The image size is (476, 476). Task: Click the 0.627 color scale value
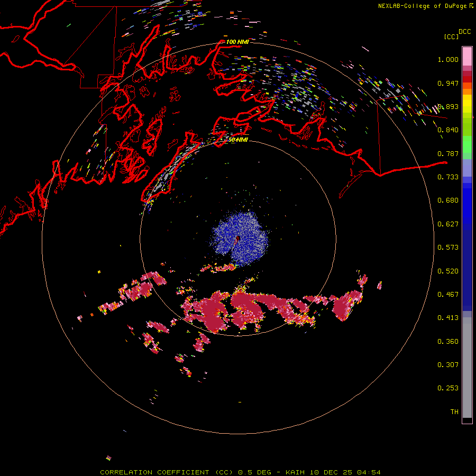tap(448, 224)
